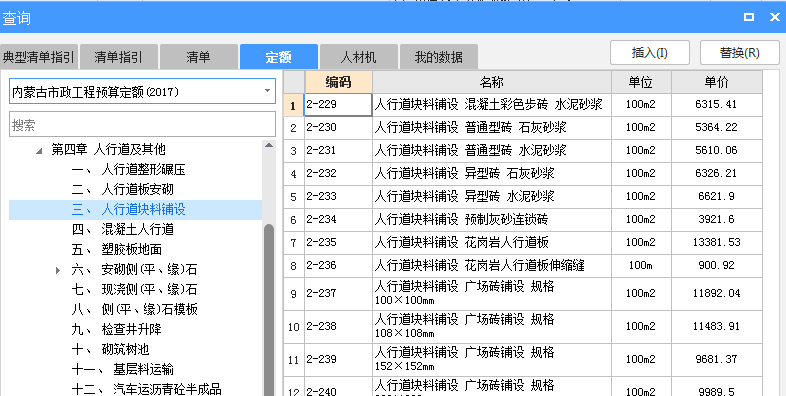Select code cell 2-229
This screenshot has height=396, width=786.
(x=338, y=105)
